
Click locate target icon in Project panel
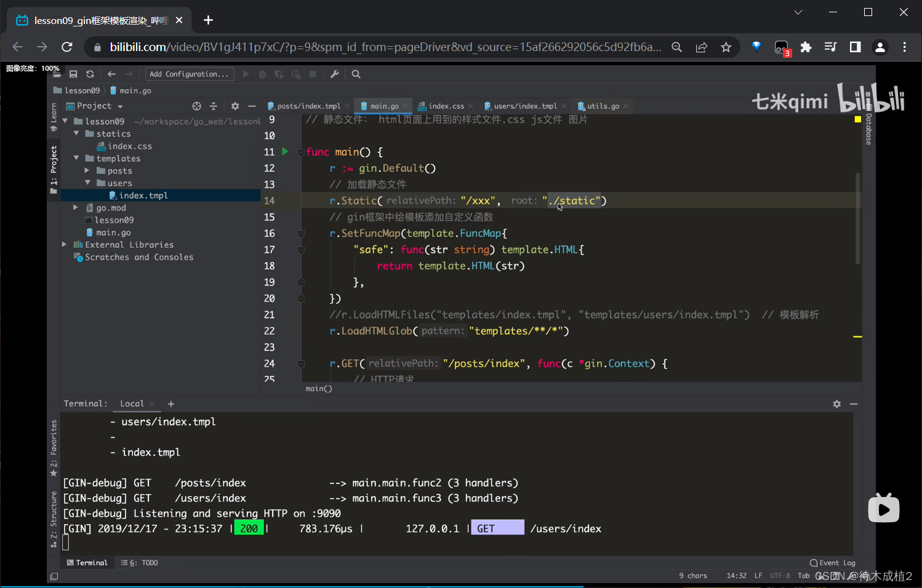[x=196, y=106]
